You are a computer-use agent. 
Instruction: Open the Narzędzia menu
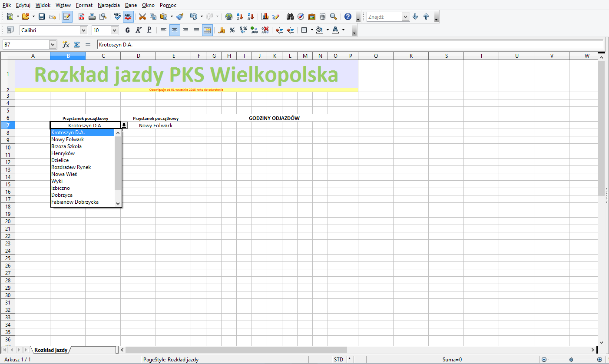[109, 5]
